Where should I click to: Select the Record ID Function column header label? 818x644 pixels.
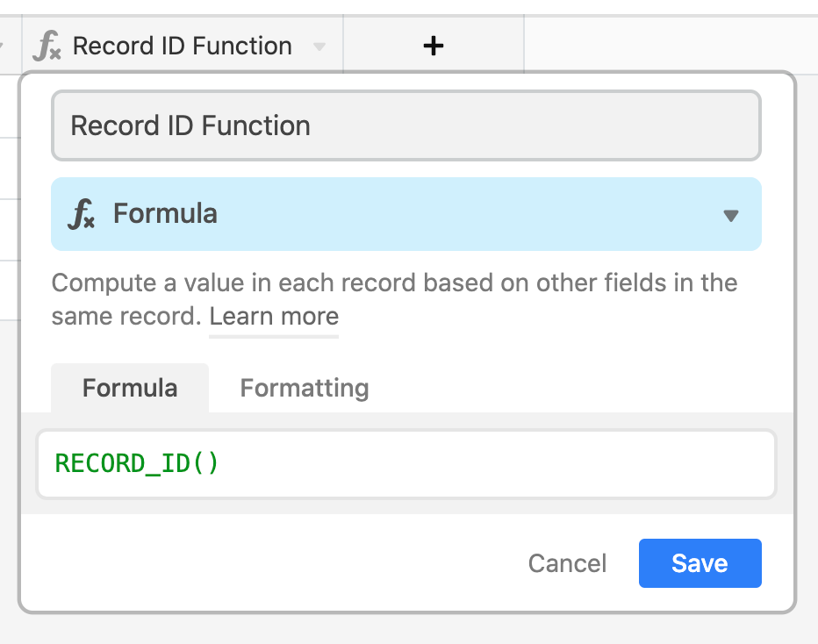[182, 46]
